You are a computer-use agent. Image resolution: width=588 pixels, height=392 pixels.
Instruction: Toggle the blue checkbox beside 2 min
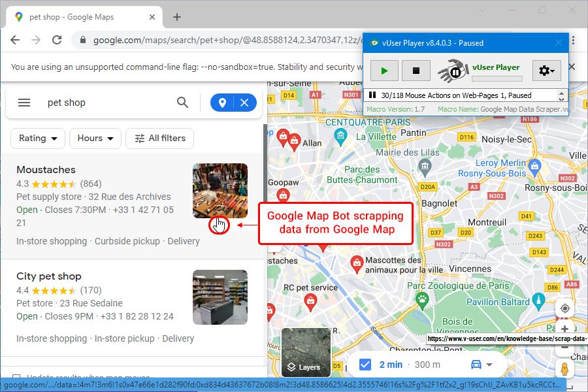(365, 365)
